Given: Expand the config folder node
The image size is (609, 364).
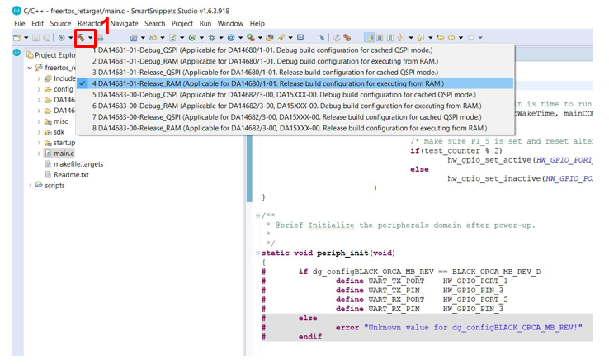Looking at the screenshot, I should 39,89.
